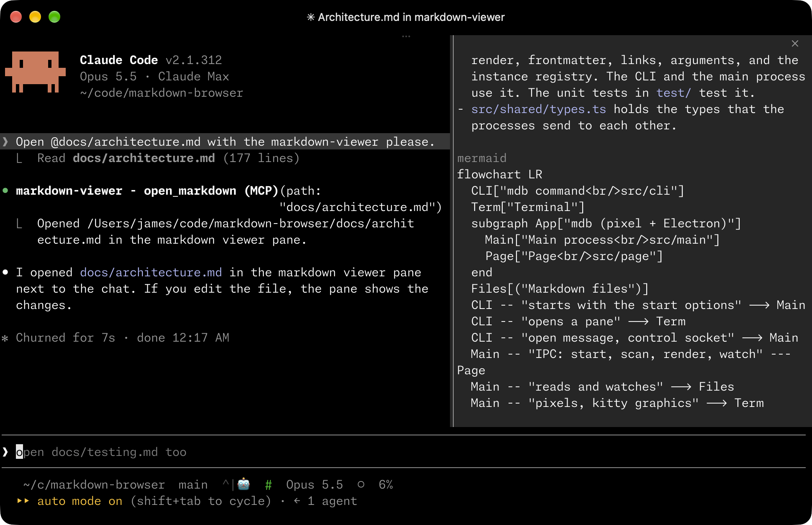
Task: Click 'Opus 5.5' in the bottom status line
Action: pyautogui.click(x=314, y=484)
